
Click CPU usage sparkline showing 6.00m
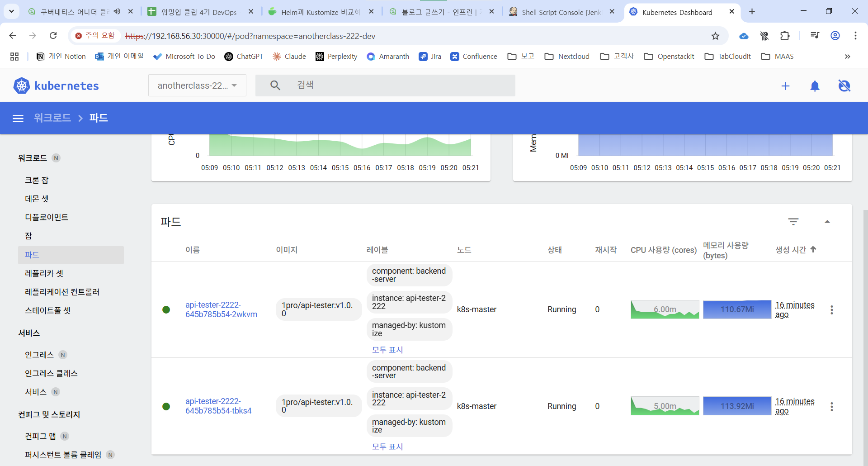pyautogui.click(x=665, y=309)
